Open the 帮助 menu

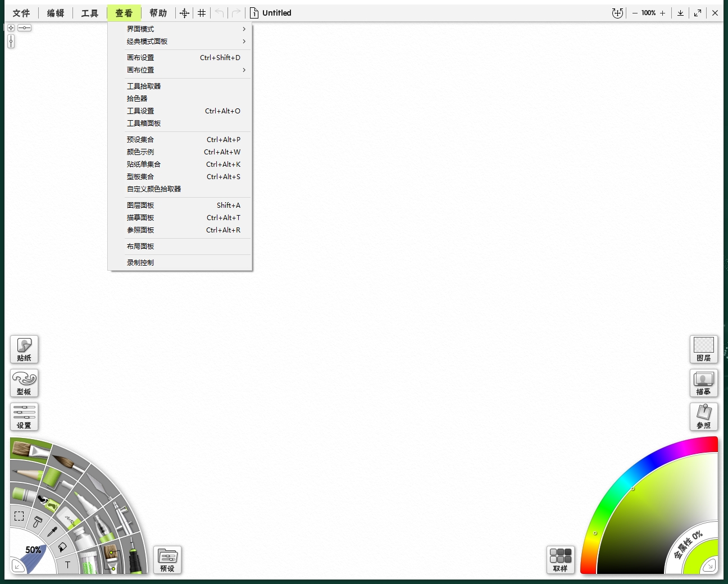(x=158, y=13)
